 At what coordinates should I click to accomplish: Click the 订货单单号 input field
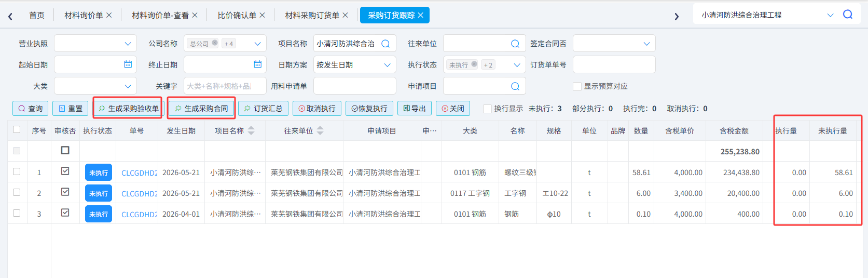point(614,65)
